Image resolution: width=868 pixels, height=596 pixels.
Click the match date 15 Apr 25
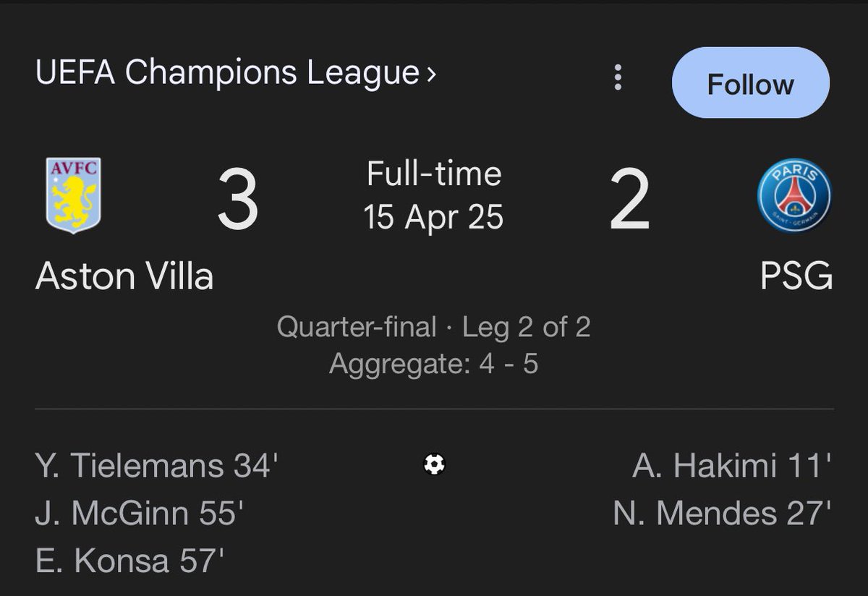click(434, 216)
